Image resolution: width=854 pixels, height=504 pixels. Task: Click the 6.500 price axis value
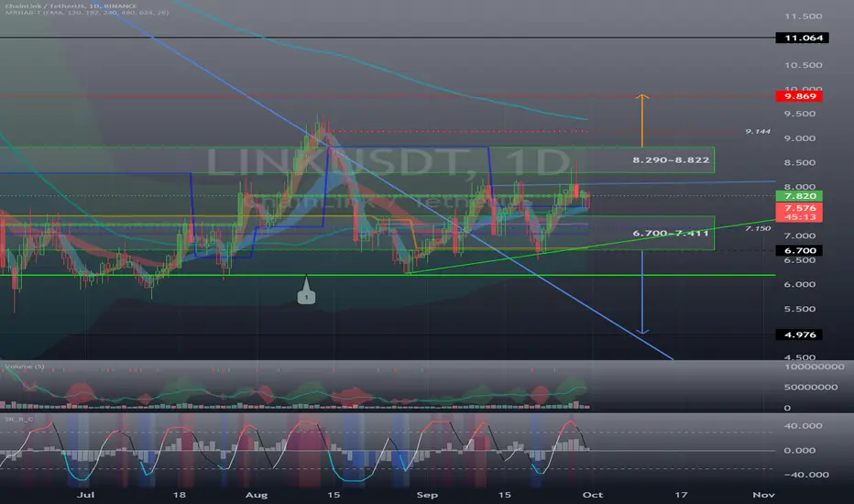pos(800,260)
